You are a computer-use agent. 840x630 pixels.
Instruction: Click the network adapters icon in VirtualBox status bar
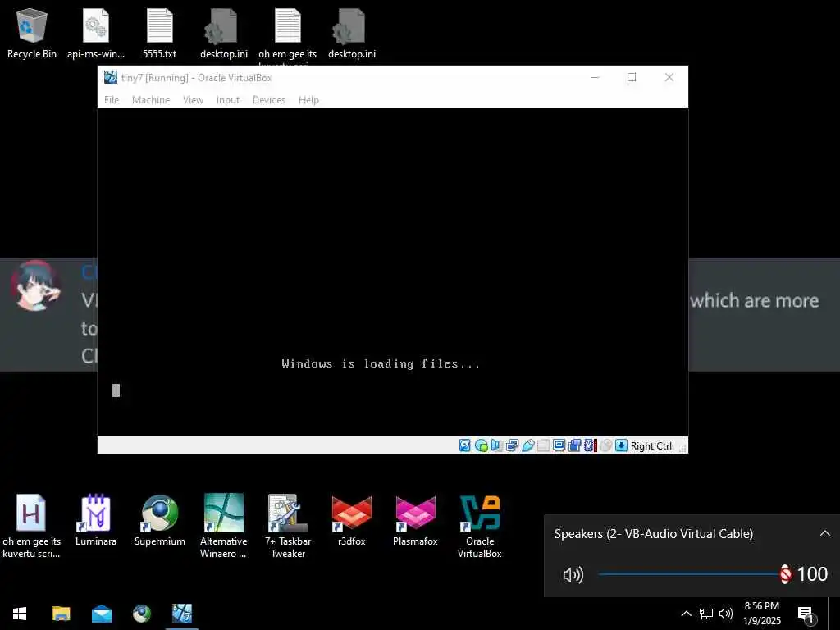click(x=512, y=445)
